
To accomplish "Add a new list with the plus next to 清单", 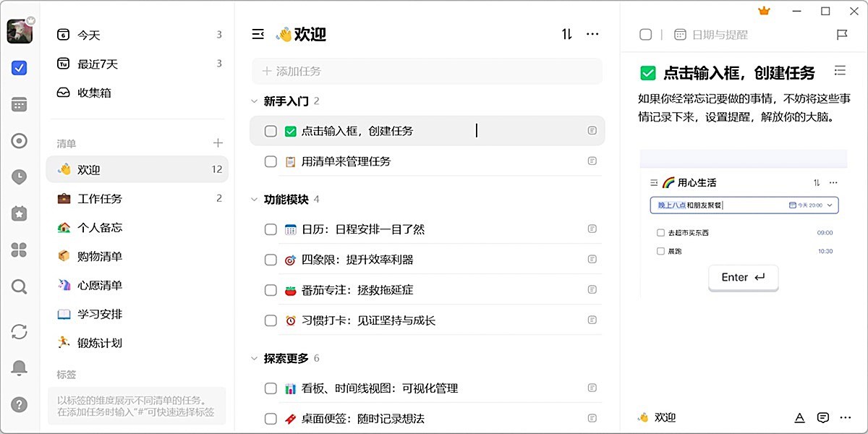I will (219, 142).
